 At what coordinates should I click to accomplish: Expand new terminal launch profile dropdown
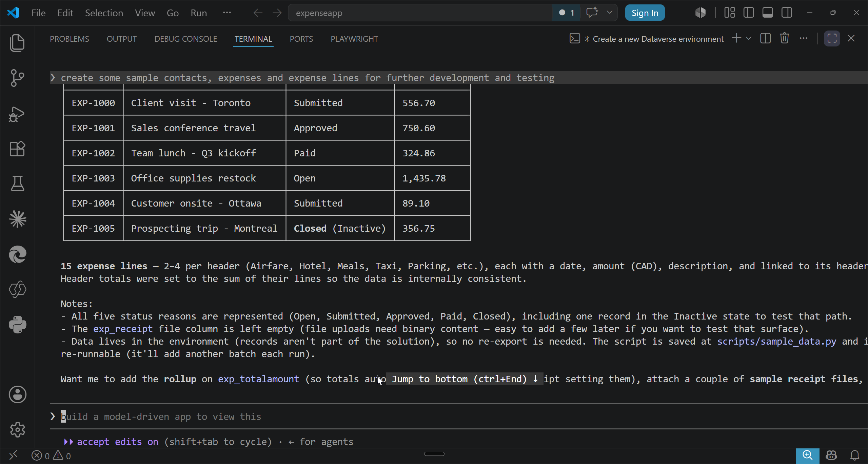click(749, 38)
